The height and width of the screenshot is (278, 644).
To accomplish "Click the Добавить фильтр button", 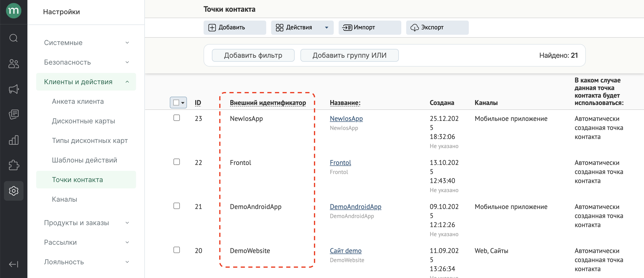I will pos(253,55).
